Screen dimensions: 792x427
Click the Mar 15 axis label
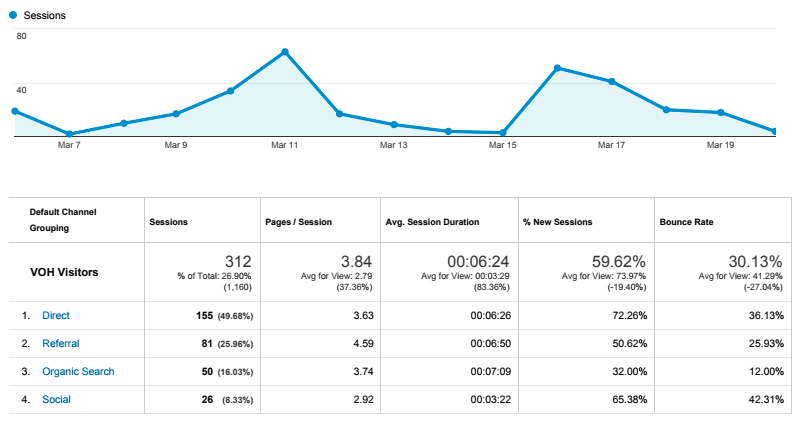point(503,145)
